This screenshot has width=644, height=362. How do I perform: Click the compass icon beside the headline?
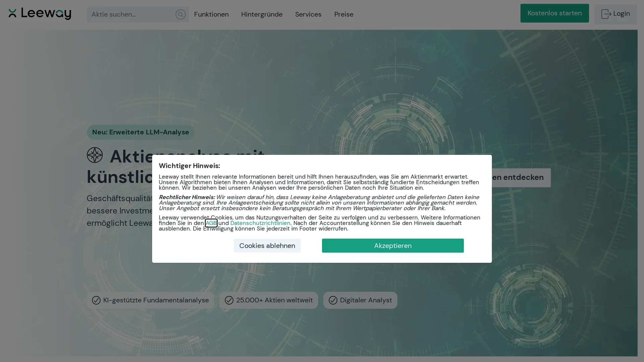[95, 155]
